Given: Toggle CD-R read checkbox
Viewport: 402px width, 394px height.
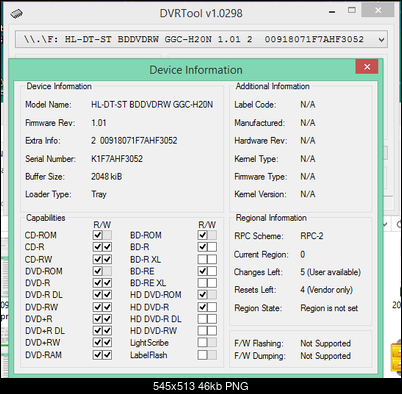Looking at the screenshot, I should (x=98, y=247).
